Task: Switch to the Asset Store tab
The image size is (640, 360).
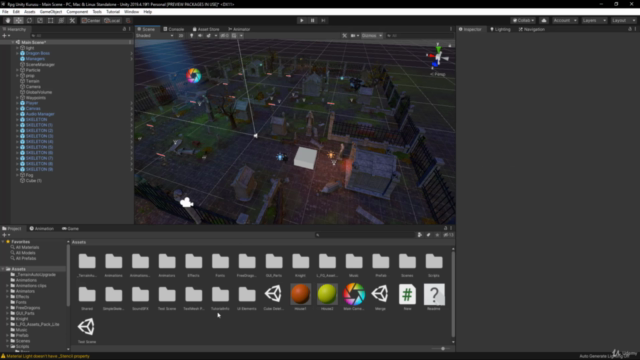Action: pos(206,29)
